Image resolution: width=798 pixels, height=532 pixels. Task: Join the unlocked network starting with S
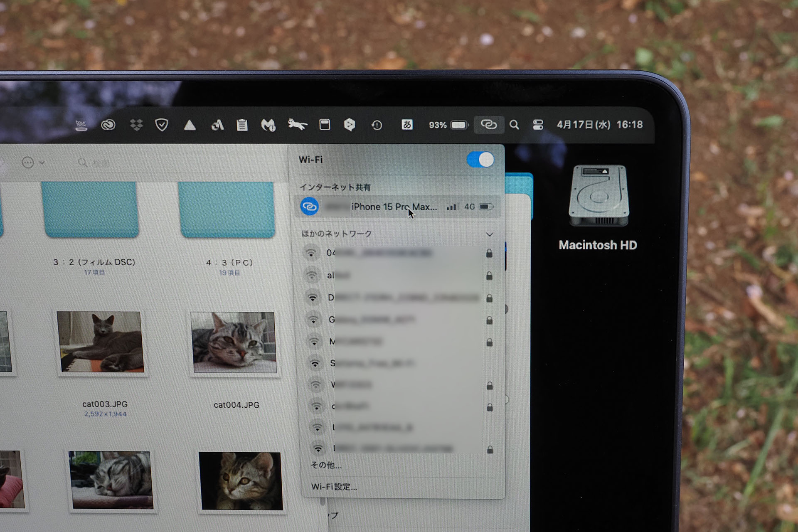pos(401,364)
